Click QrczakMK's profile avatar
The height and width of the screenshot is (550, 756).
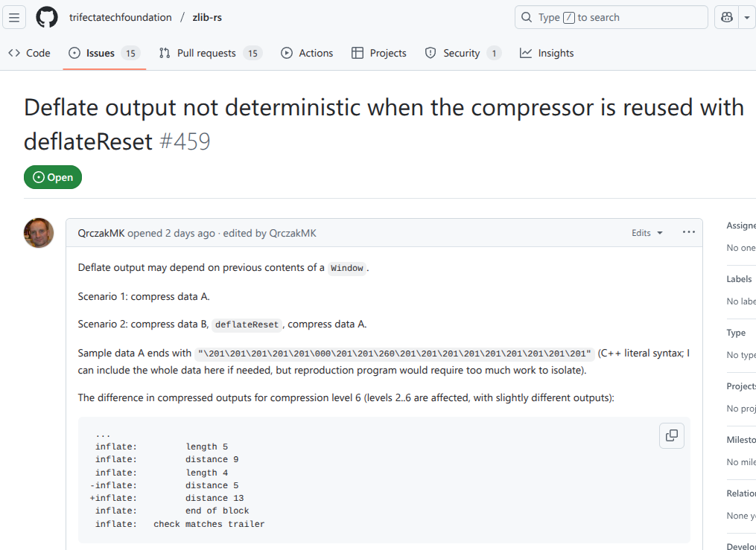(x=39, y=233)
